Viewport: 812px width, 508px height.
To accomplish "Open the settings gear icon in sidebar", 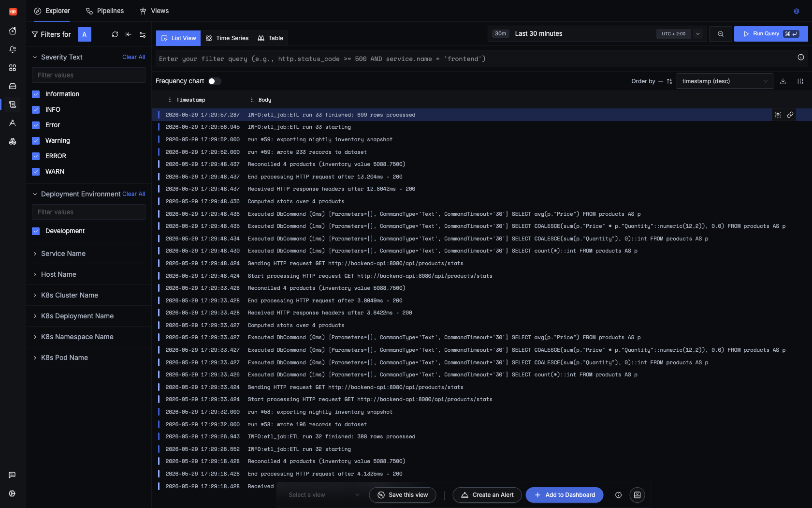I will coord(12,493).
